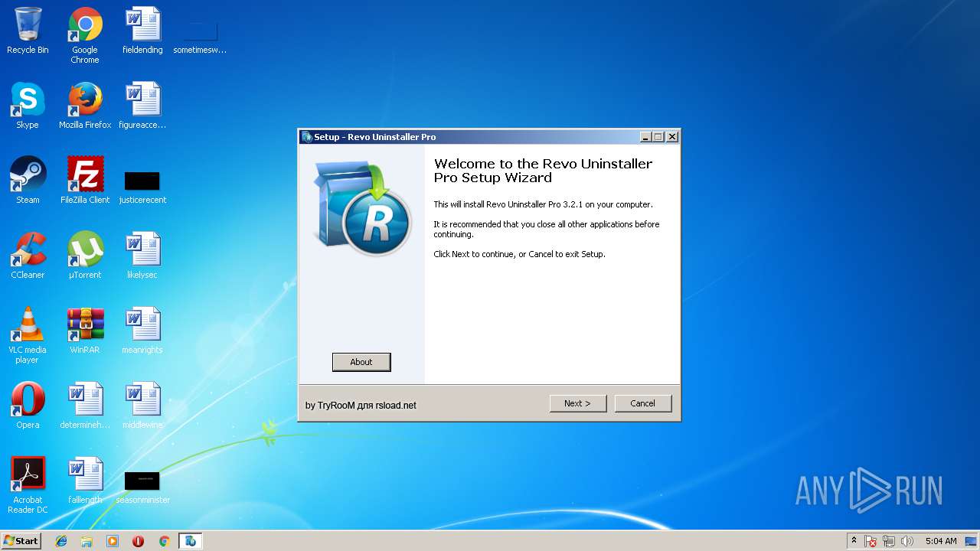Click Next to continue the Revo setup
980x551 pixels.
pos(578,403)
